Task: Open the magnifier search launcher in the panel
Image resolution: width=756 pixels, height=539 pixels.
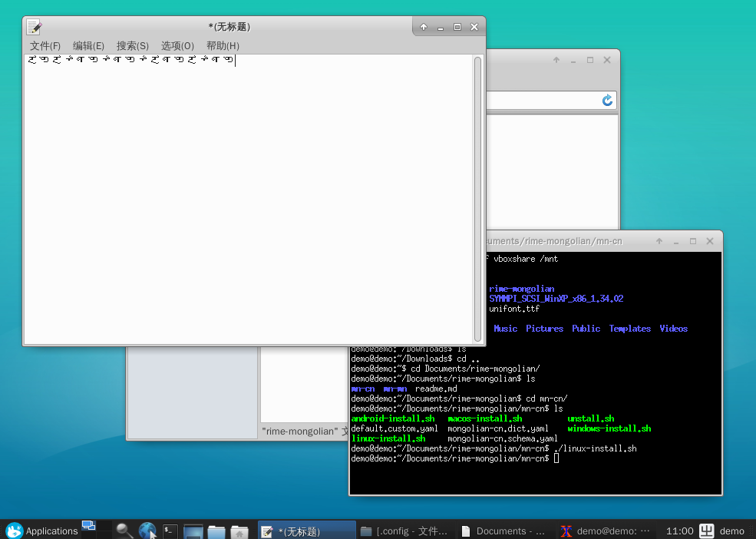Action: (x=124, y=531)
